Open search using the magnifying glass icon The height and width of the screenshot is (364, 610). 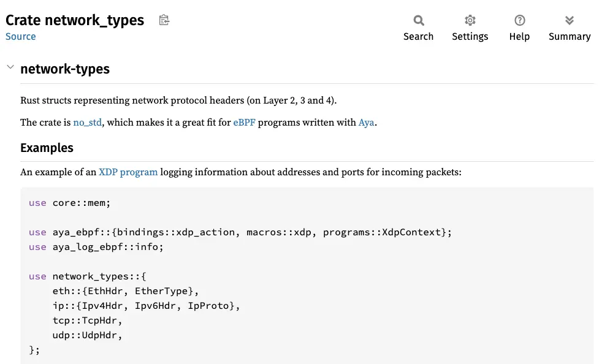click(419, 21)
